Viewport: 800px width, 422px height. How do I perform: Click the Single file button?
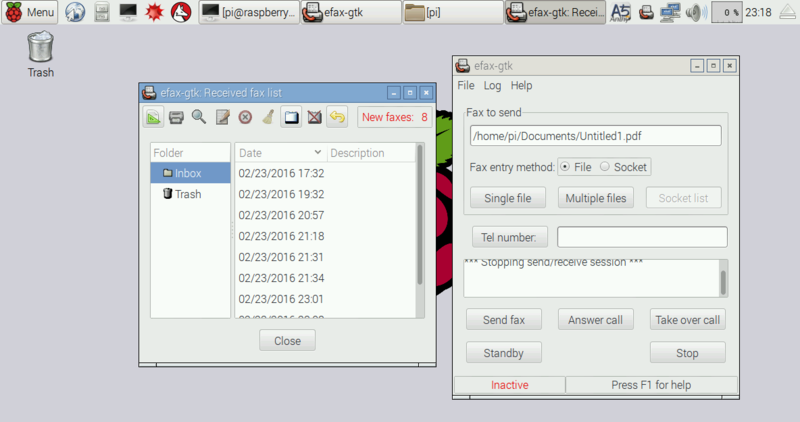[x=508, y=198]
